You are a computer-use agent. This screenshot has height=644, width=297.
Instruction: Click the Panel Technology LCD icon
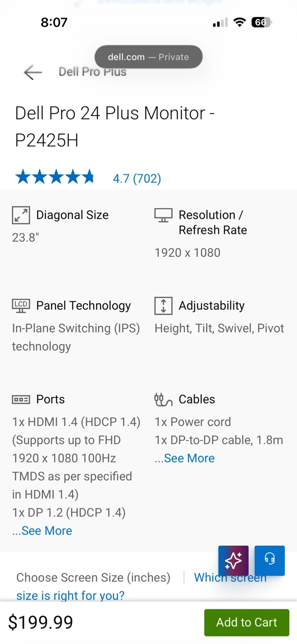click(x=21, y=305)
